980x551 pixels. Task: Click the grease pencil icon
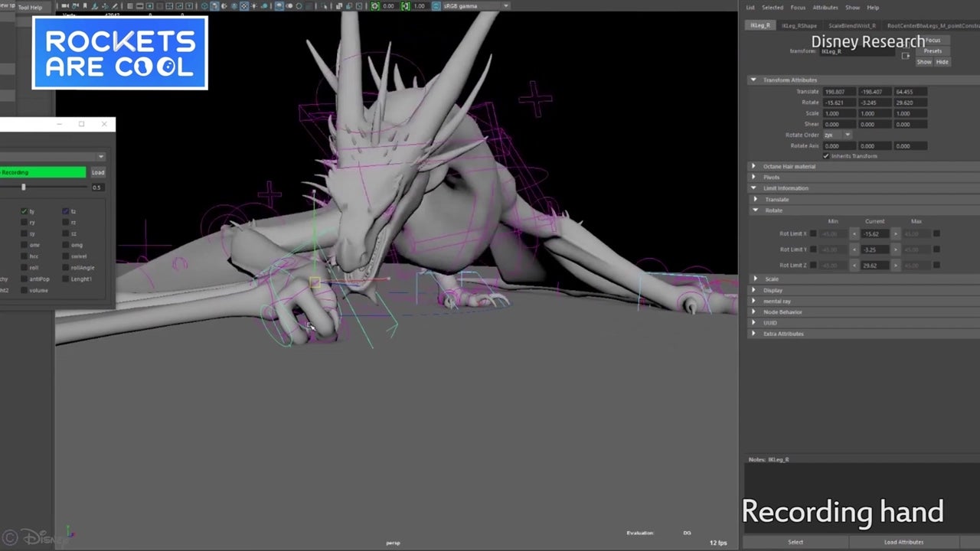pyautogui.click(x=114, y=5)
